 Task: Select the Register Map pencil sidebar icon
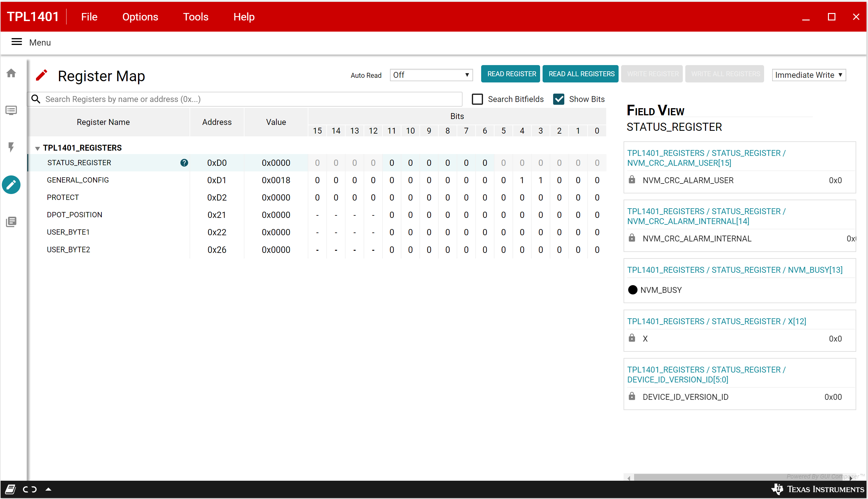tap(11, 185)
